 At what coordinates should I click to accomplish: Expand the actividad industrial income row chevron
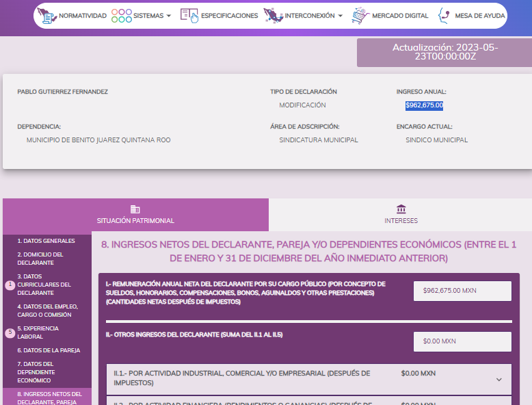[x=498, y=380]
